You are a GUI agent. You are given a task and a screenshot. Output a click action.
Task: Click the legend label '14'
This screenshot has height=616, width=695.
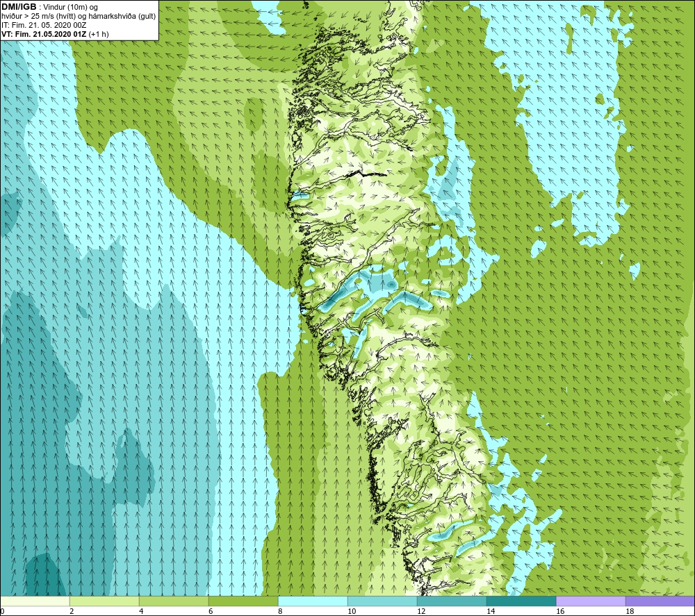pyautogui.click(x=491, y=611)
